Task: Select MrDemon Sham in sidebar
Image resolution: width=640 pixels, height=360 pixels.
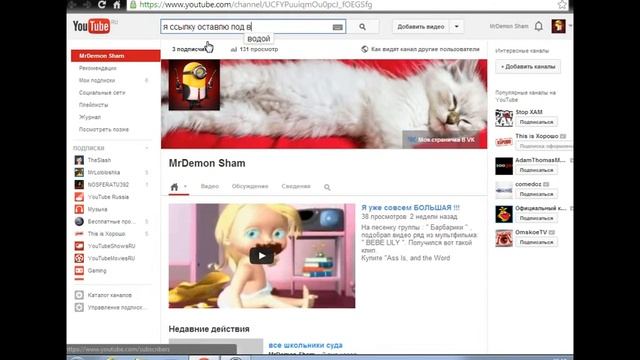Action: 116,56
